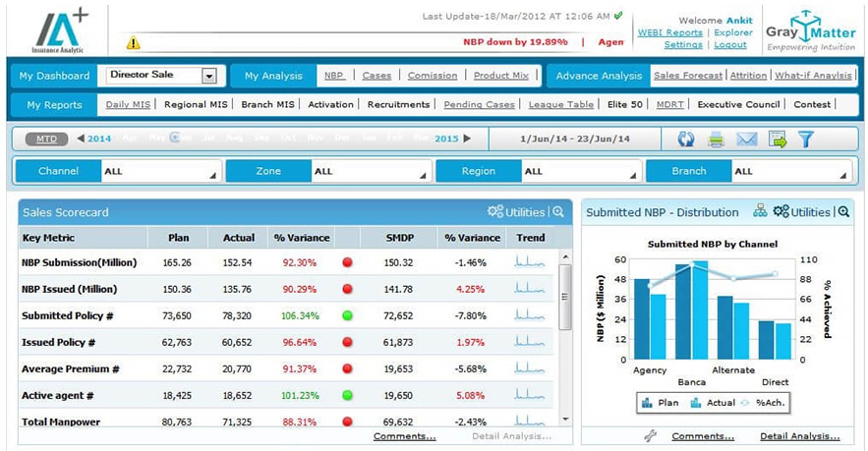Click the Gray Matter logo
This screenshot has width=868, height=451.
811,30
